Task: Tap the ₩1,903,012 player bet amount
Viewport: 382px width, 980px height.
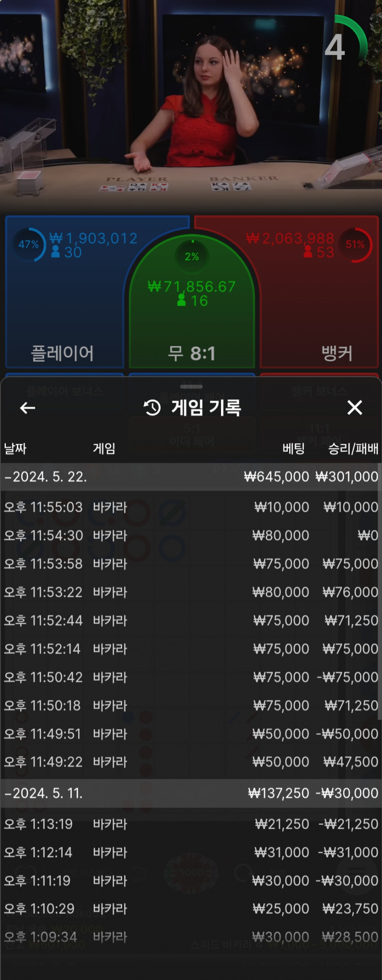Action: (x=93, y=238)
